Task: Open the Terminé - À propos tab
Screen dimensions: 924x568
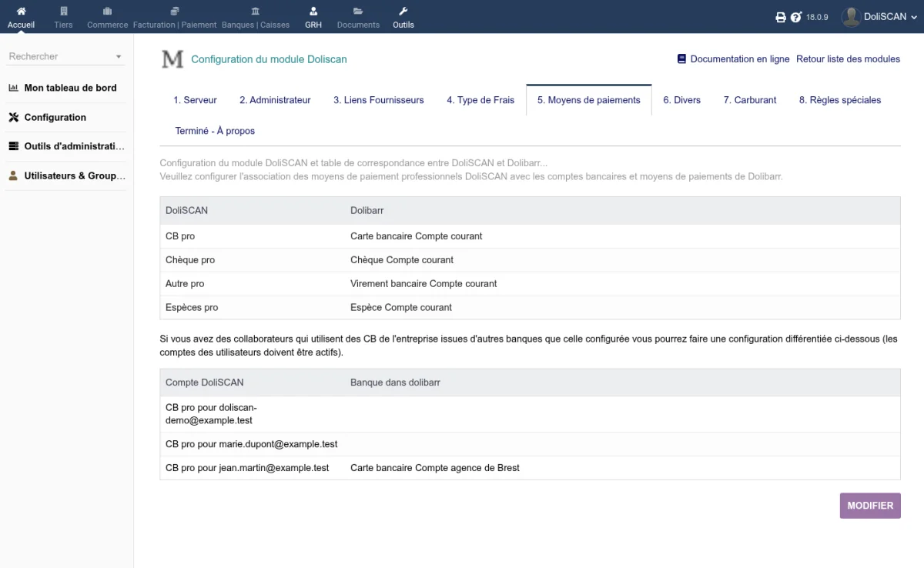Action: 215,131
